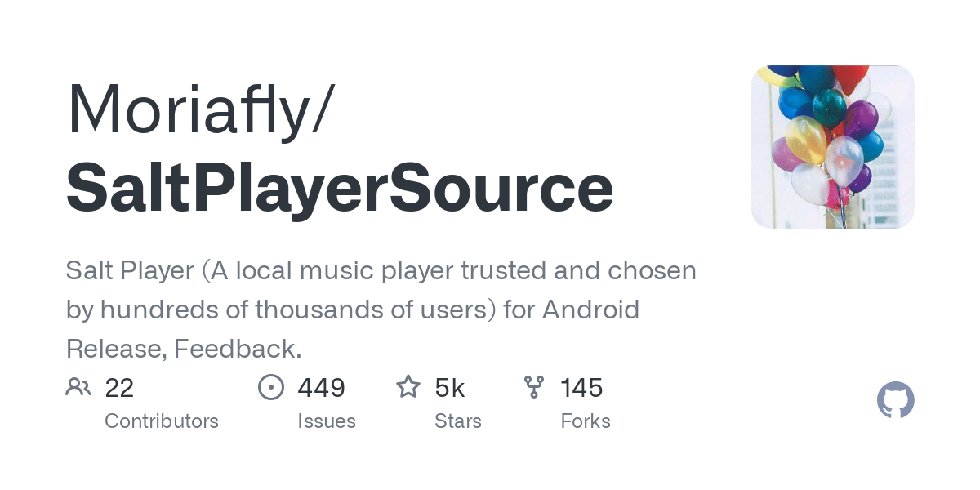Click the Stars label

tap(458, 421)
